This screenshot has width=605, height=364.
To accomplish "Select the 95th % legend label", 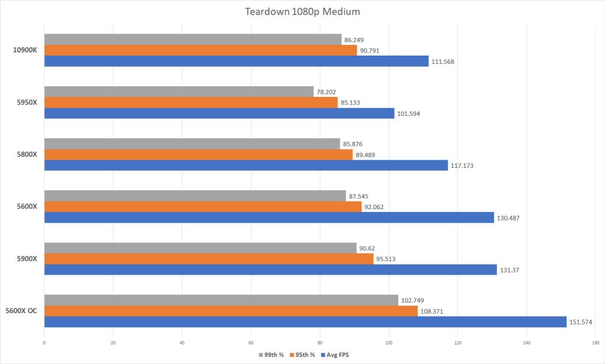I will 305,355.
